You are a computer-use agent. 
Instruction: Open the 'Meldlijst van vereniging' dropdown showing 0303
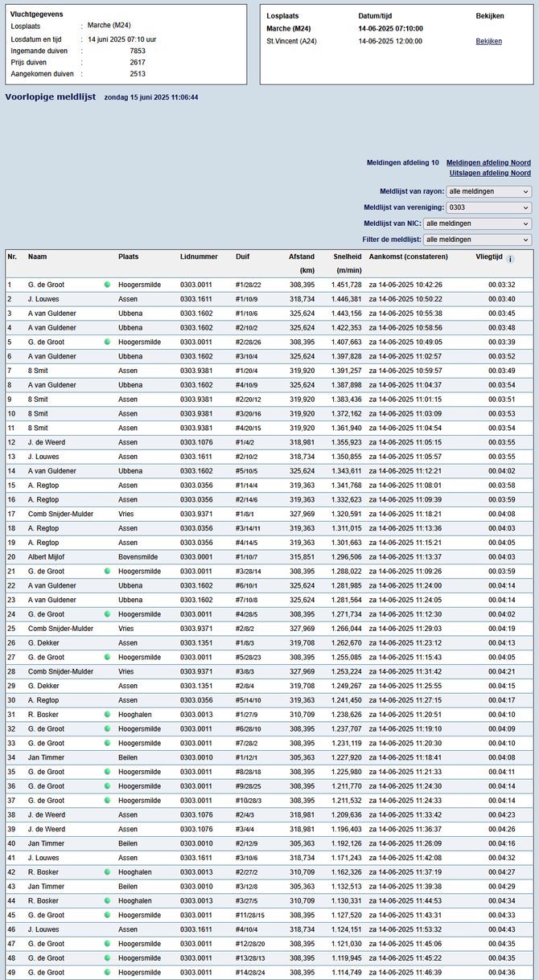[489, 207]
